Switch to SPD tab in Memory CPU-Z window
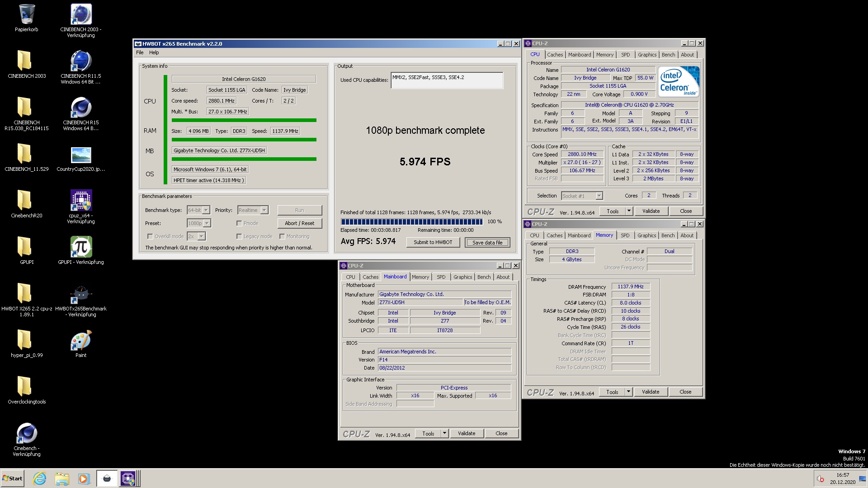The width and height of the screenshot is (868, 488). [625, 235]
